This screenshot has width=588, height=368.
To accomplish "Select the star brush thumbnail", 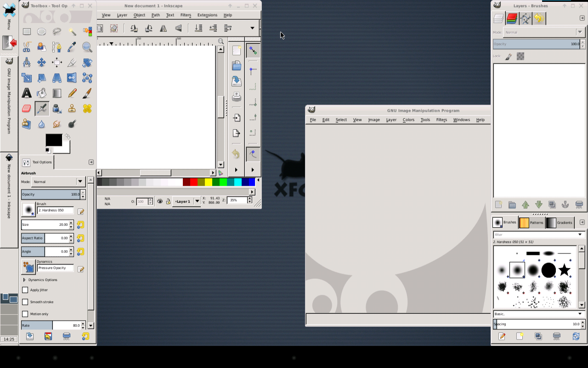I will pos(564,270).
